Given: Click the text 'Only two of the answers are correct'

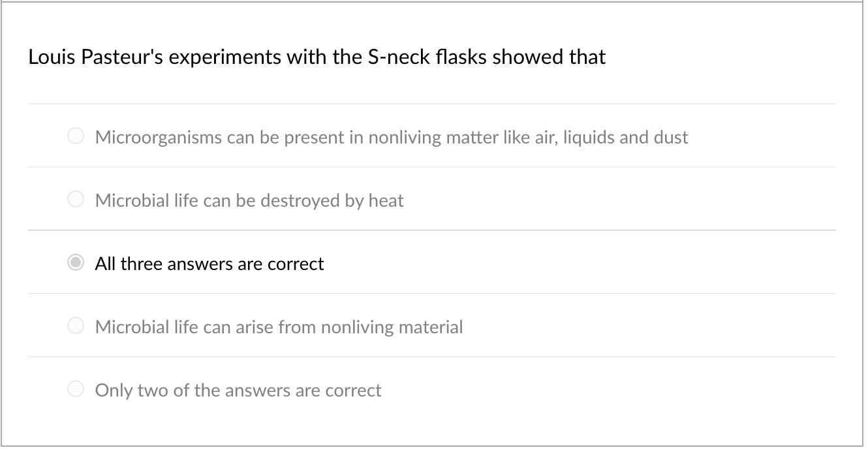Looking at the screenshot, I should [238, 390].
